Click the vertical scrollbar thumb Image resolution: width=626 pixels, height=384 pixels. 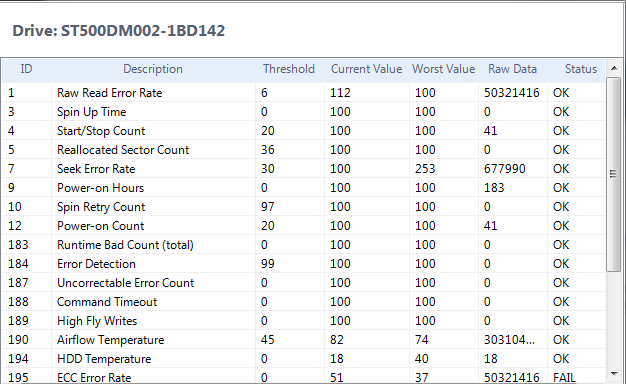tap(614, 174)
